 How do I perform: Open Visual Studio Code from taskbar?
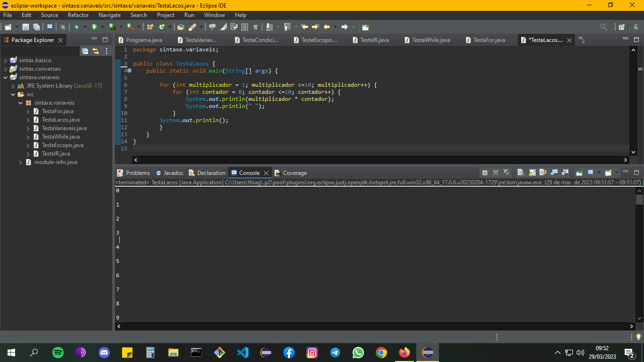tap(243, 352)
